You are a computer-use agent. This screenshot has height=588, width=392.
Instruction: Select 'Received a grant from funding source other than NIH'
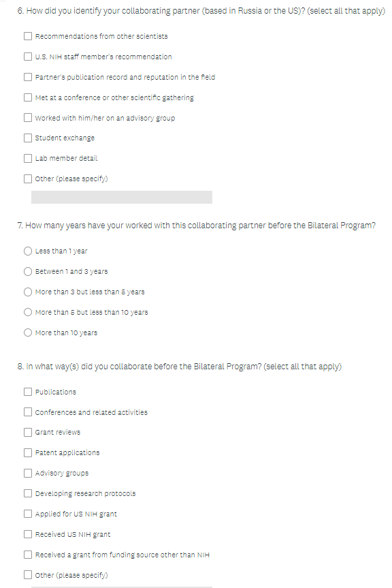click(28, 554)
